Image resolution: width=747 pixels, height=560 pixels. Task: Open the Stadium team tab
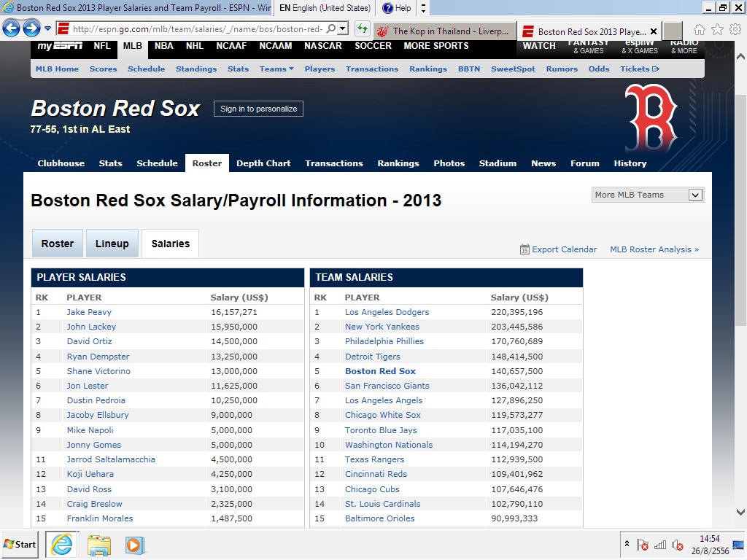click(498, 163)
